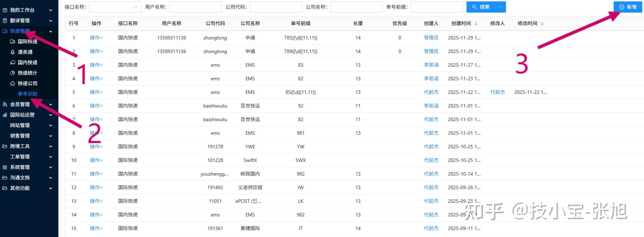Click the 191278 company code cell

(215, 147)
